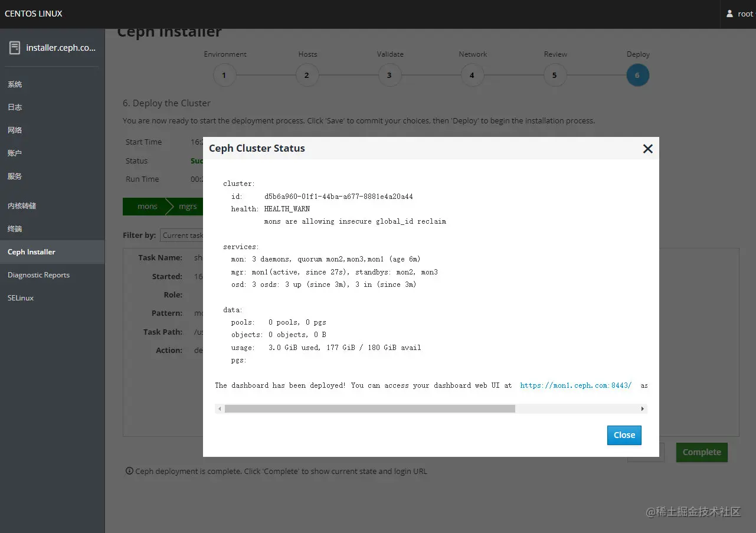This screenshot has height=533, width=756.
Task: Click the green Complete button
Action: pos(702,452)
